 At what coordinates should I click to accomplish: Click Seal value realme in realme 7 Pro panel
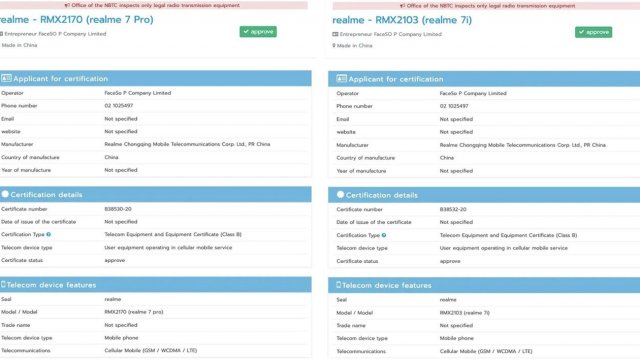tap(113, 299)
